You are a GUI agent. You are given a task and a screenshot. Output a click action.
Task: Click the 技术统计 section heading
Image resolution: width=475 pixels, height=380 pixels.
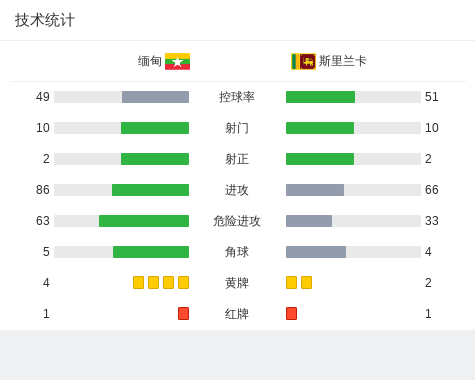45,20
